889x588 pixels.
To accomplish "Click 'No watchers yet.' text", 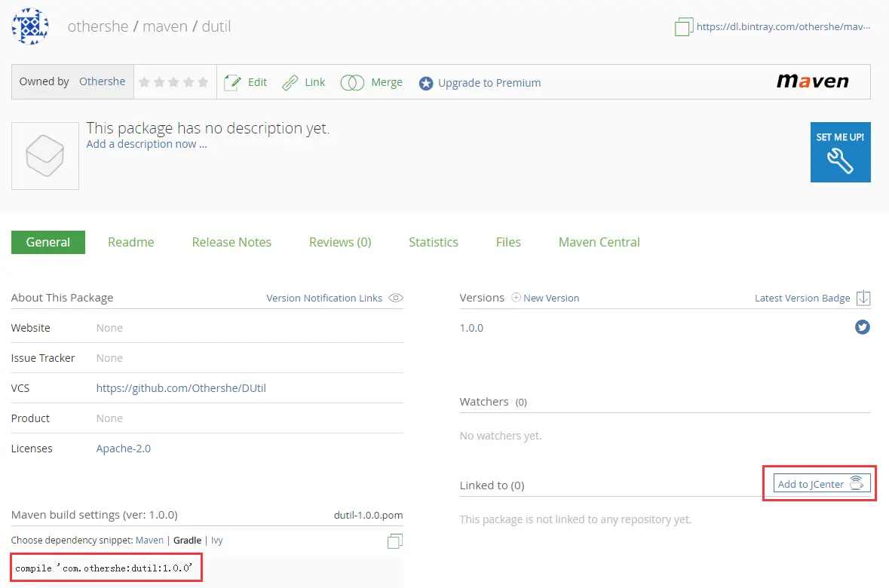I will pyautogui.click(x=501, y=436).
